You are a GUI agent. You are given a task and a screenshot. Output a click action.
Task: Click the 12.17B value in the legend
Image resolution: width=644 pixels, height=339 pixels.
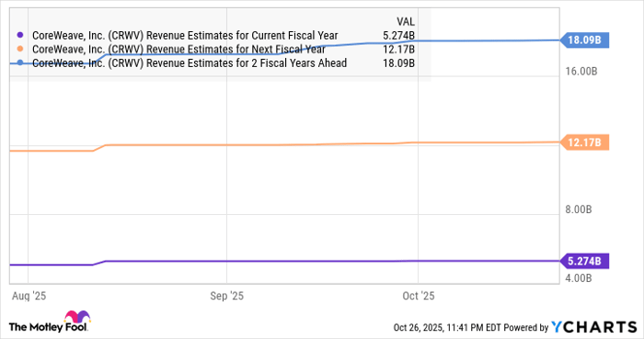click(398, 50)
